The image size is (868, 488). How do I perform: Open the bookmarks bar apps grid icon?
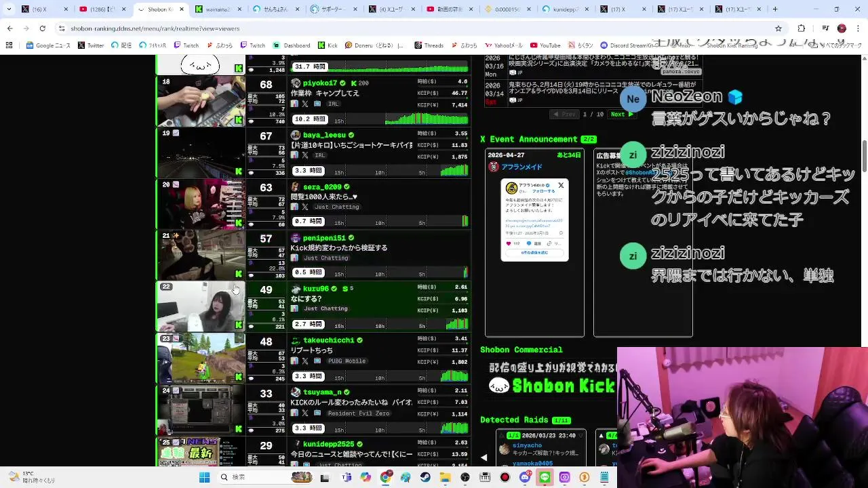(x=9, y=45)
